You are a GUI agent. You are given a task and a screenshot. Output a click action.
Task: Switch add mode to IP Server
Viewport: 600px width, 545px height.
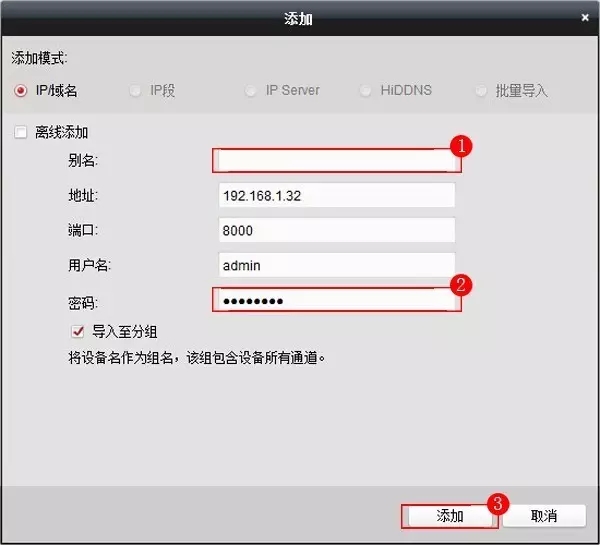pyautogui.click(x=251, y=91)
